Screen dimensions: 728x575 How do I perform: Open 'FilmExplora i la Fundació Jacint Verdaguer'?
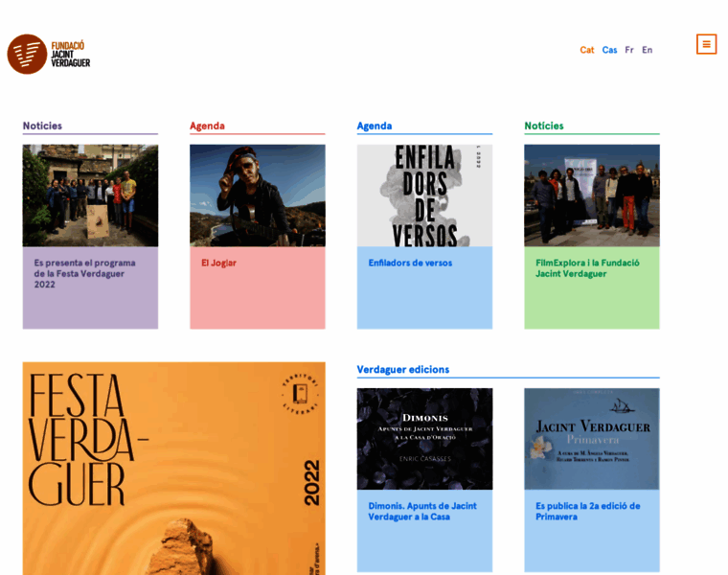(x=587, y=268)
